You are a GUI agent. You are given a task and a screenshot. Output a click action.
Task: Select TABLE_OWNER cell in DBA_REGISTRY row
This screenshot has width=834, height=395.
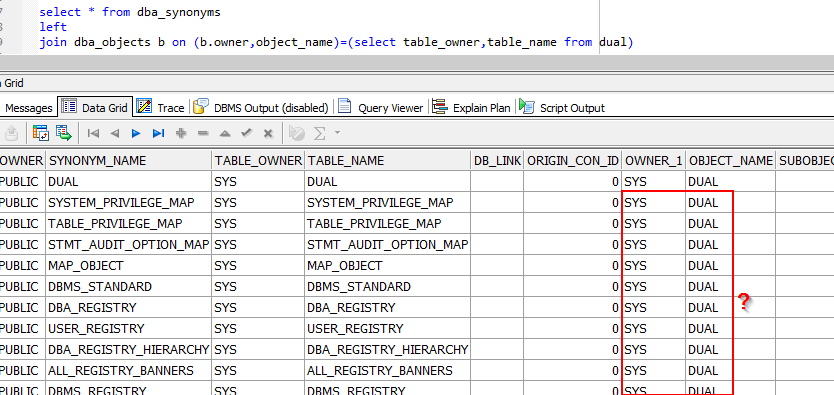(x=257, y=307)
